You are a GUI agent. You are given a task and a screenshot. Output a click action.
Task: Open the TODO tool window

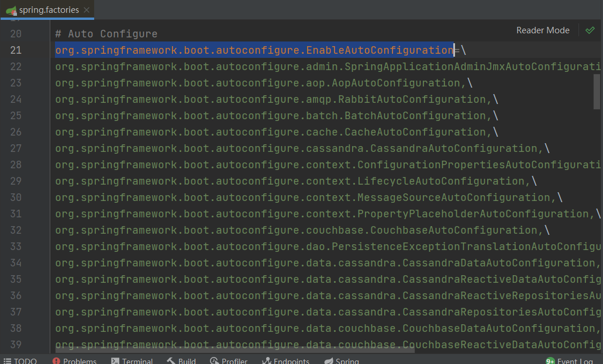[20, 360]
